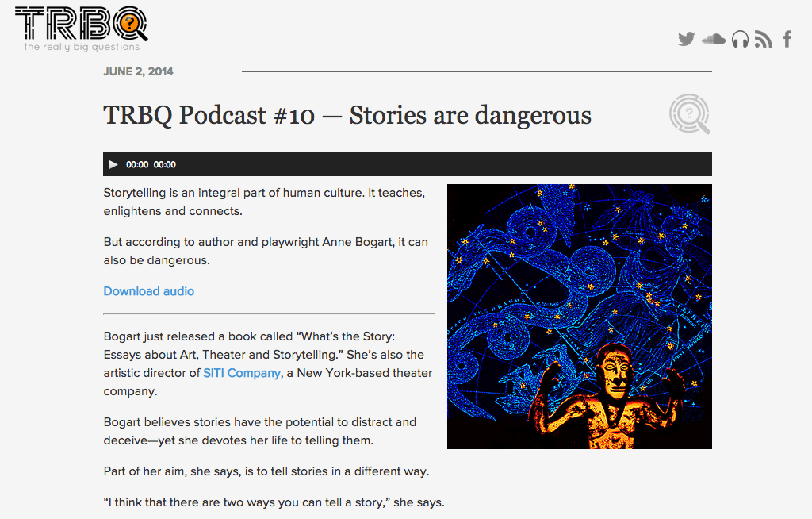Play the podcast audio
This screenshot has width=812, height=519.
point(113,164)
